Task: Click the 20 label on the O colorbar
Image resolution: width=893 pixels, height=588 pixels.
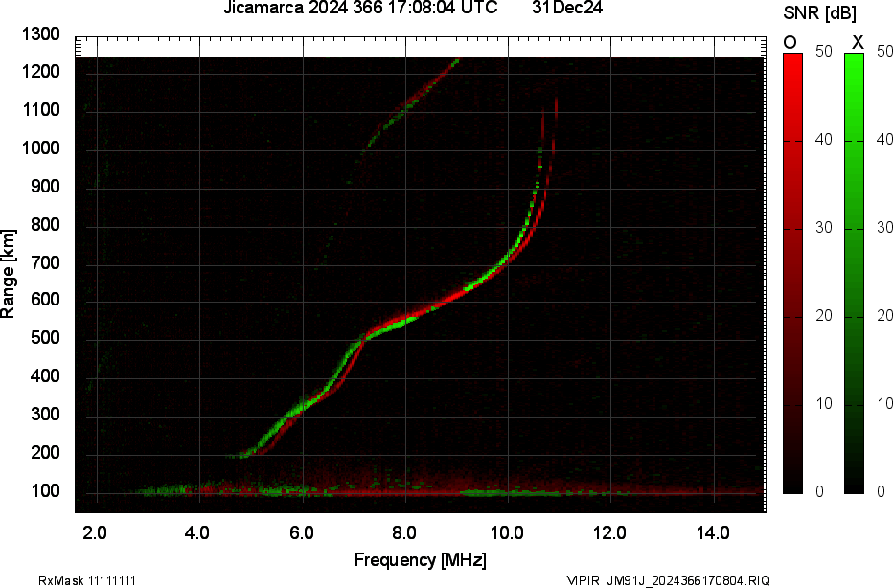Action: click(x=823, y=316)
